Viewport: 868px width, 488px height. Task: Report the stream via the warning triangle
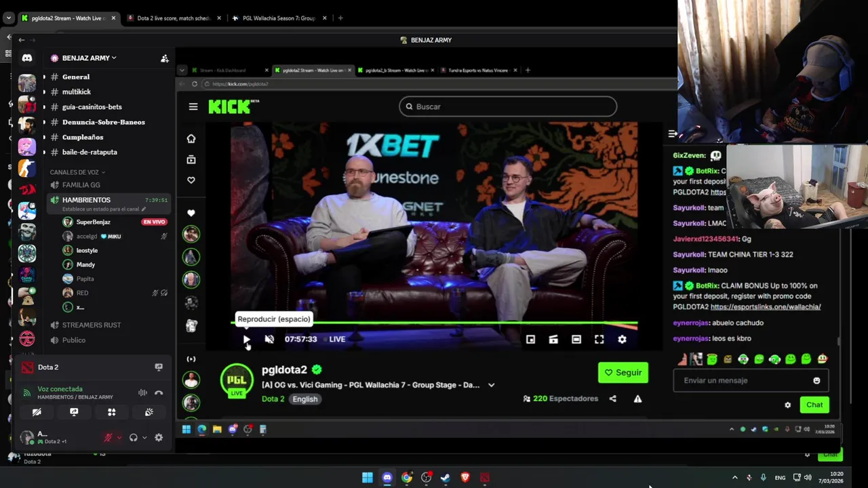tap(637, 399)
